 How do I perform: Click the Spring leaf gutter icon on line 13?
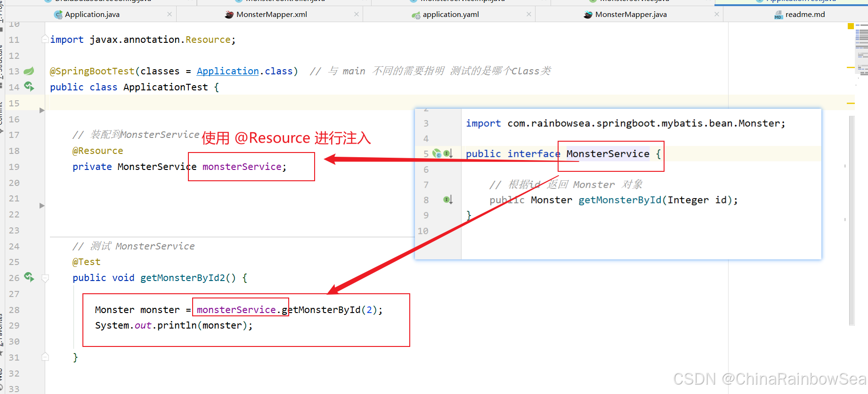29,71
